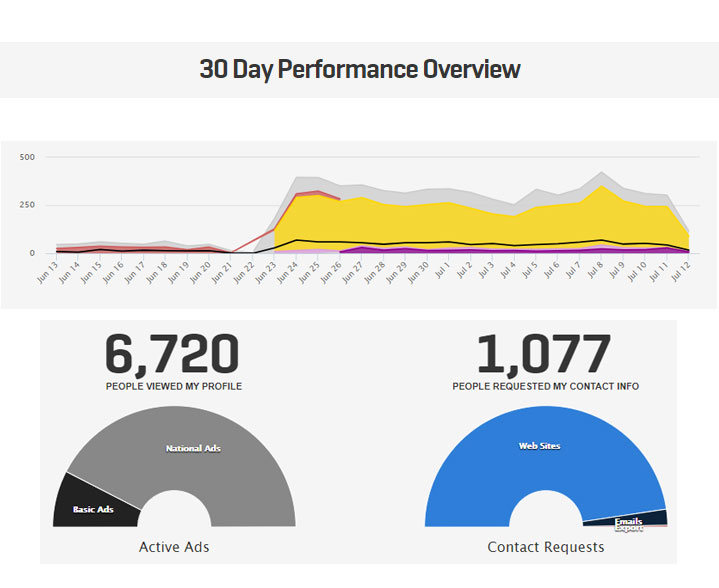
Task: Click the 6,720 profile views number
Action: [173, 354]
